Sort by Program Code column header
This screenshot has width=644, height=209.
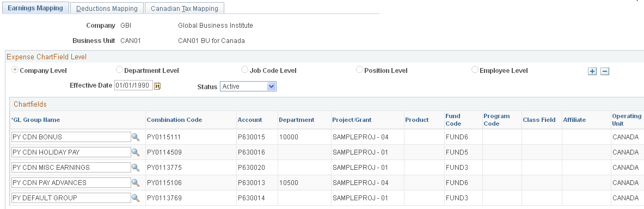(496, 120)
